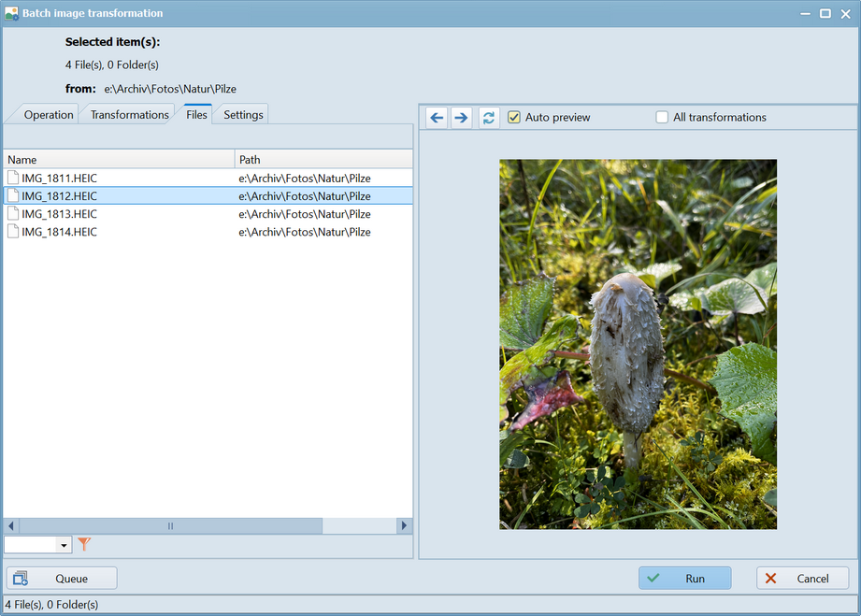Select the Files tab
The image size is (861, 616).
[x=196, y=115]
